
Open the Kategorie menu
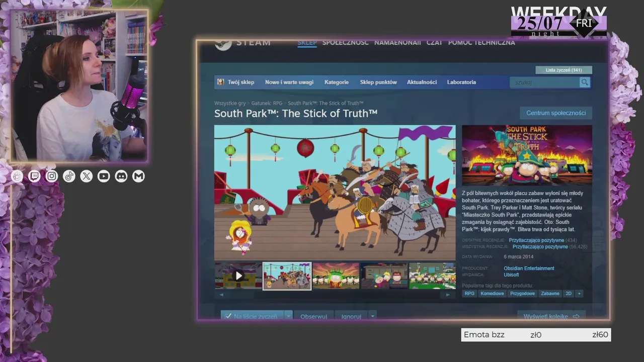pos(337,82)
